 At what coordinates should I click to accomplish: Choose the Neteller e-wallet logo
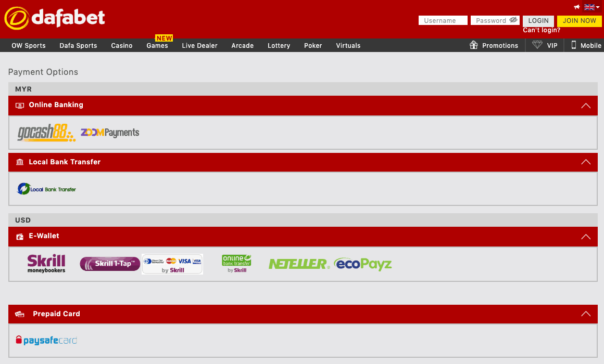[x=299, y=264]
